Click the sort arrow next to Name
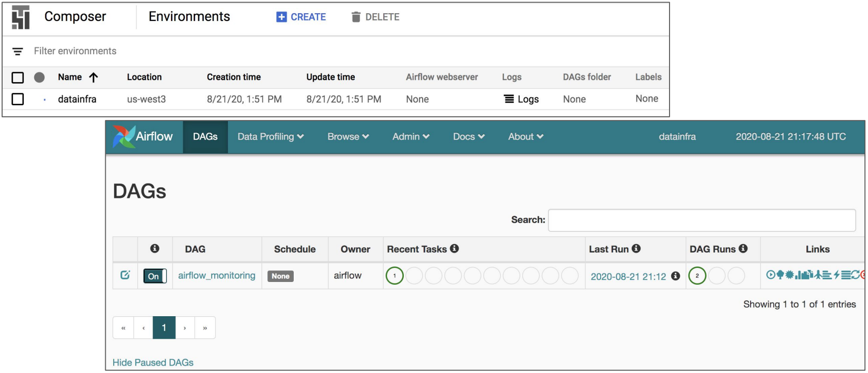This screenshot has width=868, height=373. click(x=94, y=77)
